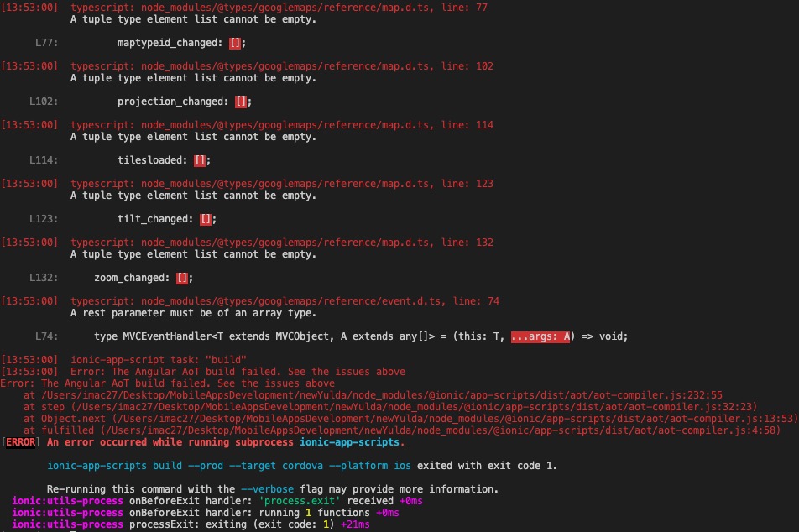Click the 'at step' aot-compiler.js:32:23 stack line
The image size is (799, 532).
click(390, 407)
